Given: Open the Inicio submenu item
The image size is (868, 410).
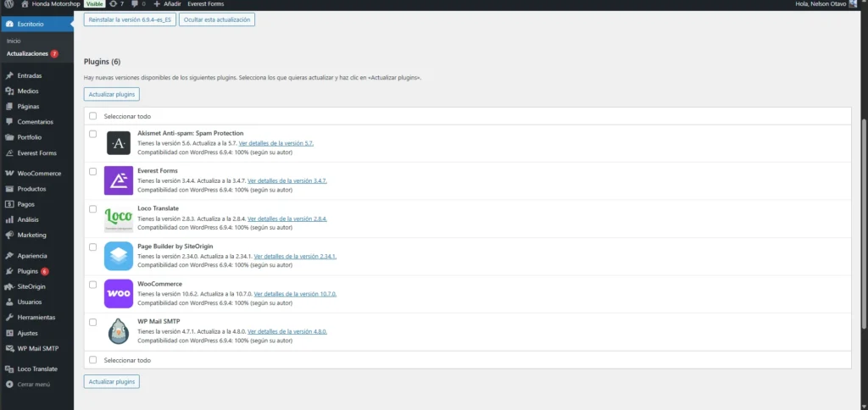Looking at the screenshot, I should [x=14, y=41].
